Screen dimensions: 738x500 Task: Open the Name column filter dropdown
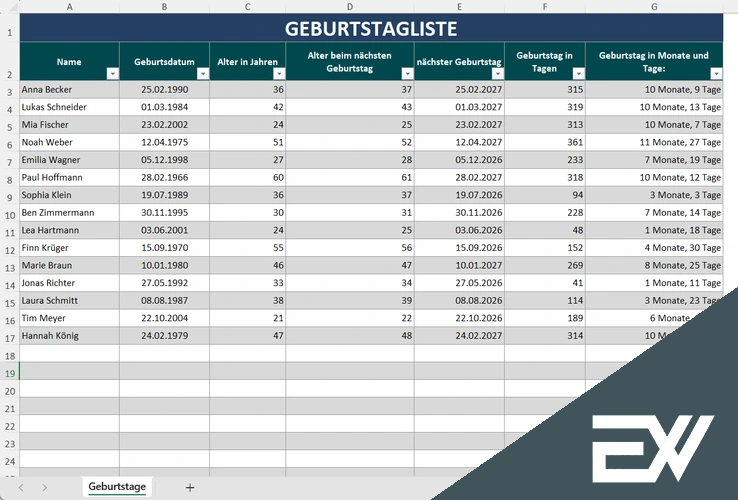(x=112, y=73)
